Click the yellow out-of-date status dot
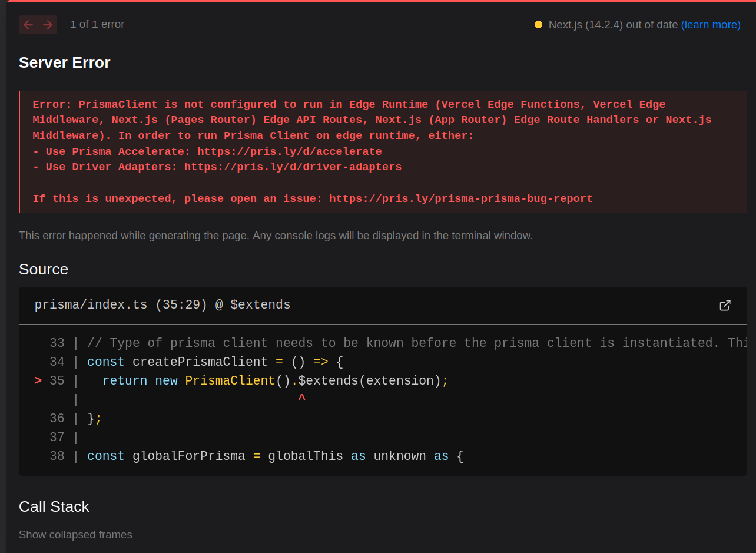The height and width of the screenshot is (553, 756). (538, 25)
